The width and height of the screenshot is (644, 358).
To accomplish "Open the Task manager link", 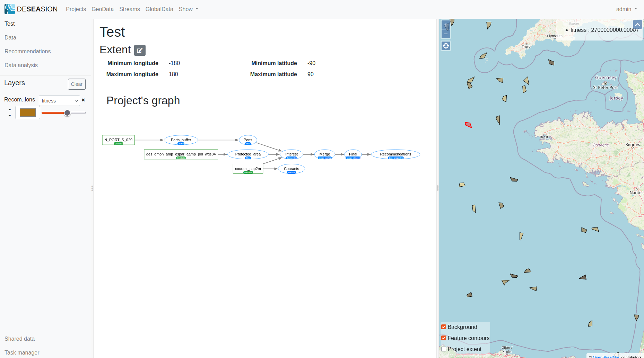I will [x=22, y=352].
